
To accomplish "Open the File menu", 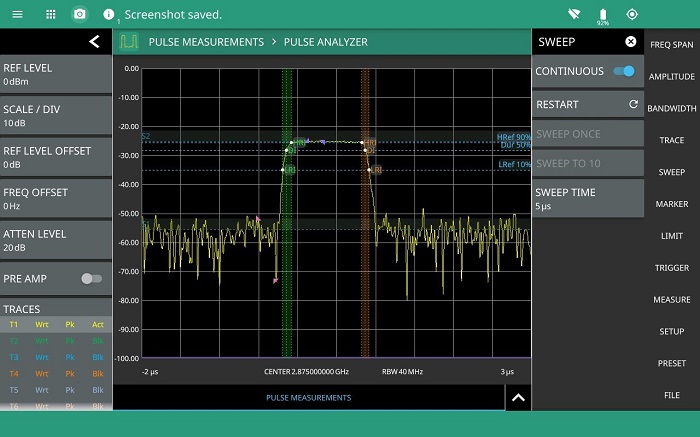I will [671, 395].
